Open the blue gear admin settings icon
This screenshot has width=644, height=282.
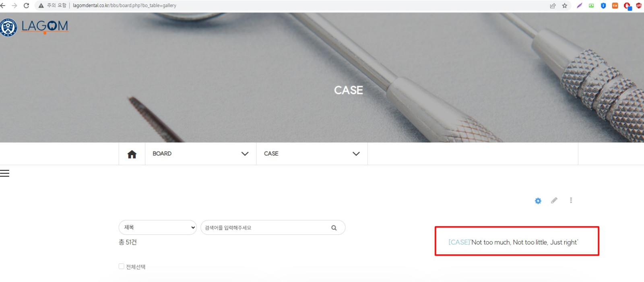pyautogui.click(x=538, y=201)
